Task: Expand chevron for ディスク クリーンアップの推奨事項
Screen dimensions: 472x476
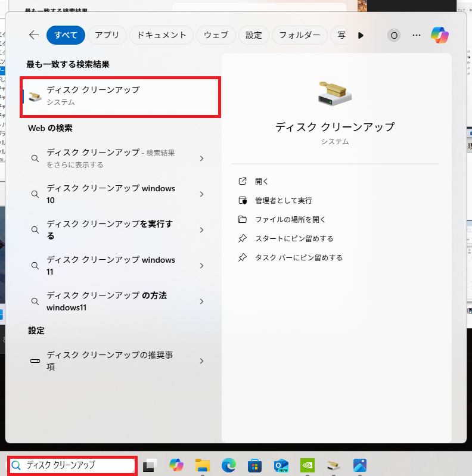Action: pyautogui.click(x=202, y=361)
